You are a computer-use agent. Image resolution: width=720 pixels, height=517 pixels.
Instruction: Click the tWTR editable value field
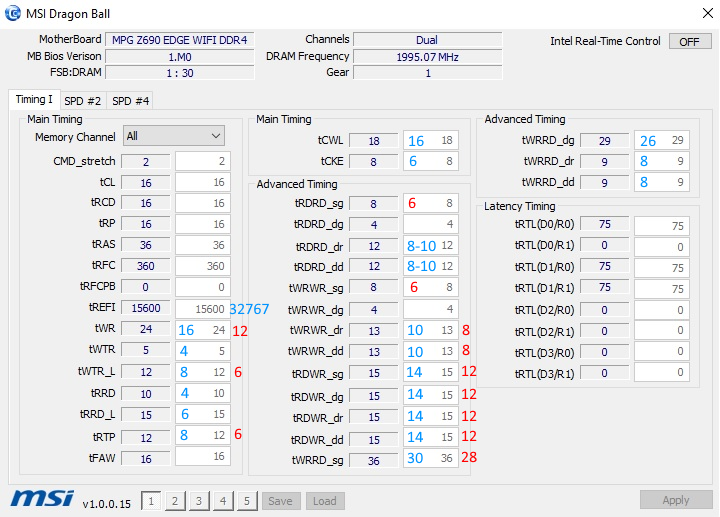202,351
